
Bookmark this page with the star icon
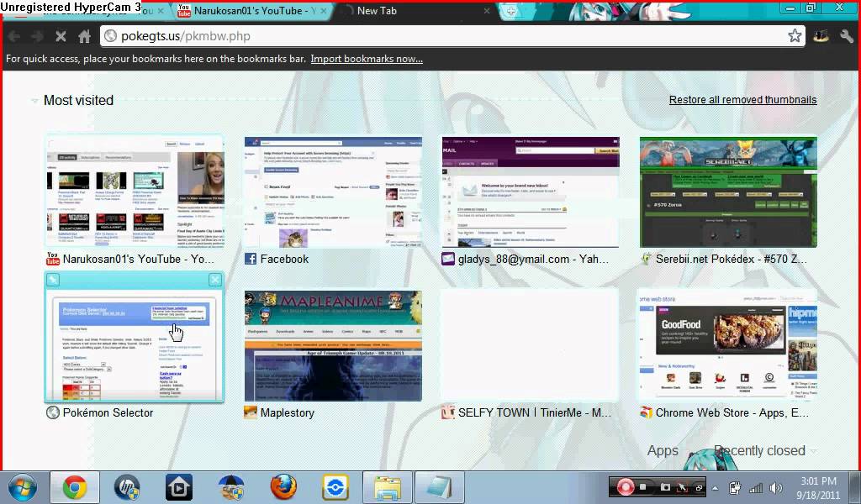coord(794,36)
